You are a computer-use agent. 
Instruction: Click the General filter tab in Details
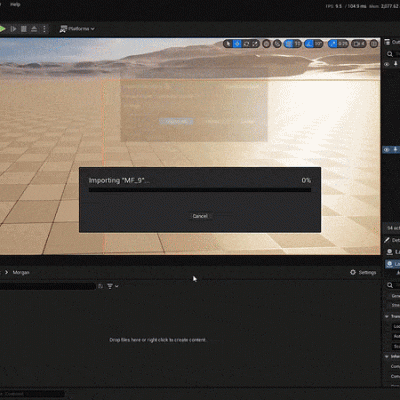tap(395, 296)
